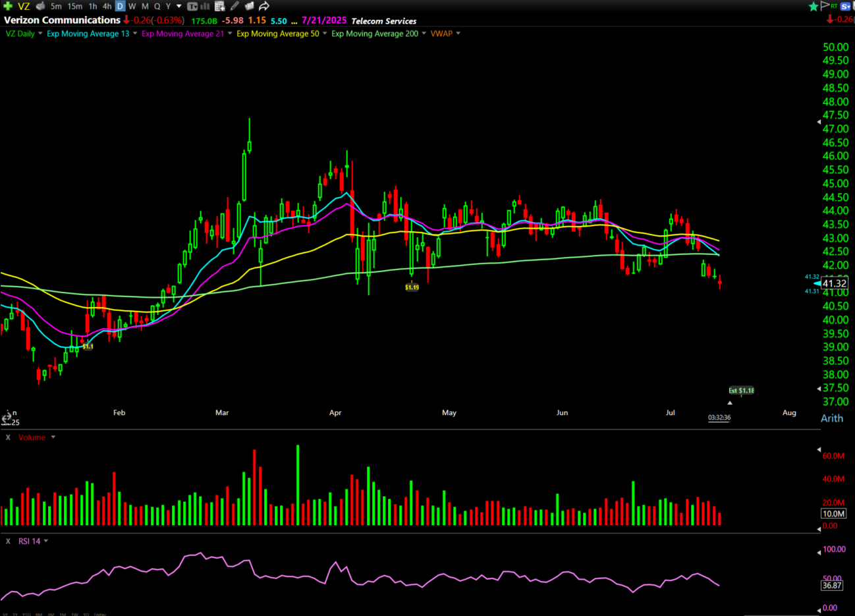Switch to the 5m timeframe
The width and height of the screenshot is (855, 616).
click(x=56, y=6)
